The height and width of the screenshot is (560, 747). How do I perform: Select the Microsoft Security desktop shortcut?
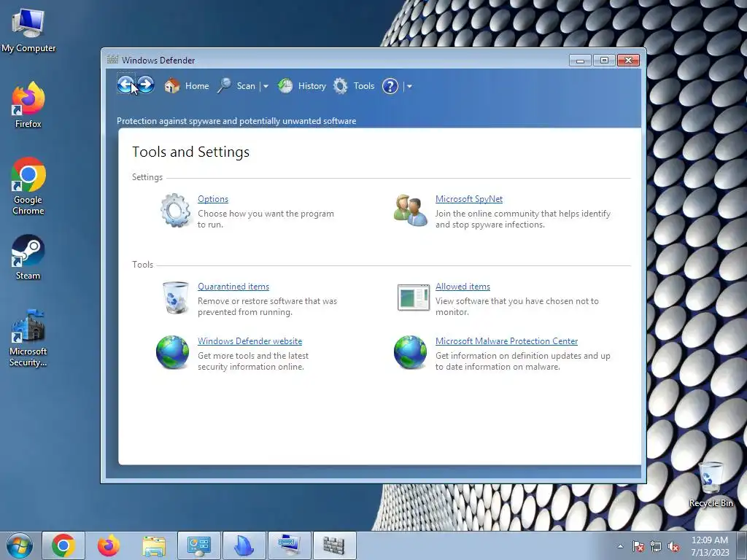coord(28,338)
